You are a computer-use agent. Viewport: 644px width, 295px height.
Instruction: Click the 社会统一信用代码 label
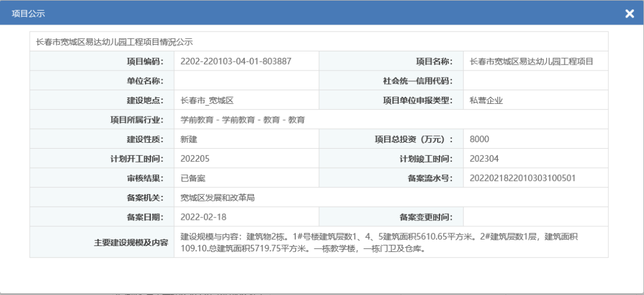coord(417,81)
